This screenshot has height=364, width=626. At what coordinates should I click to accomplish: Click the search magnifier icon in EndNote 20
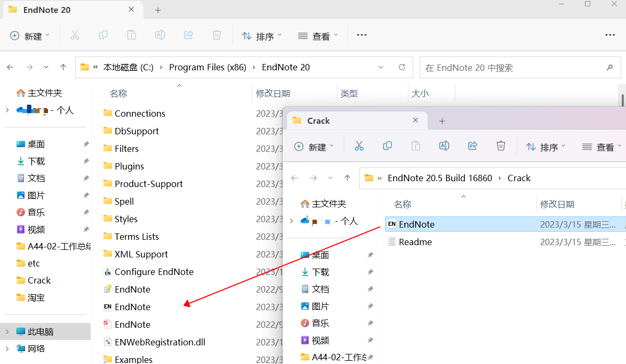609,68
